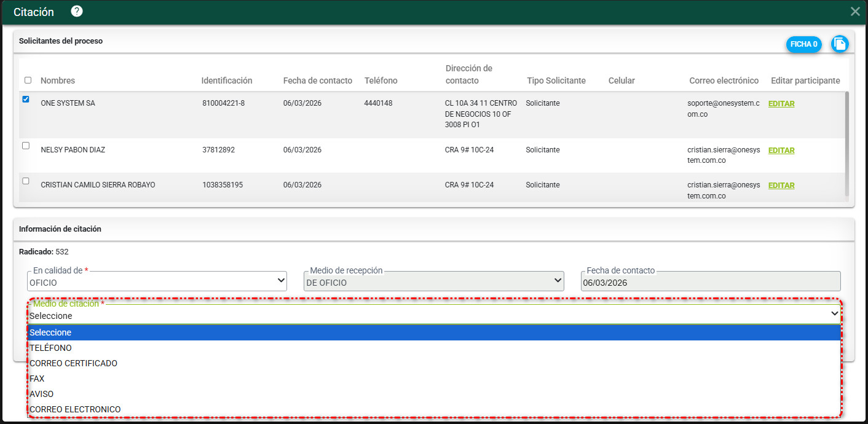This screenshot has height=424, width=868.
Task: Pick FAX as citation method
Action: click(37, 379)
